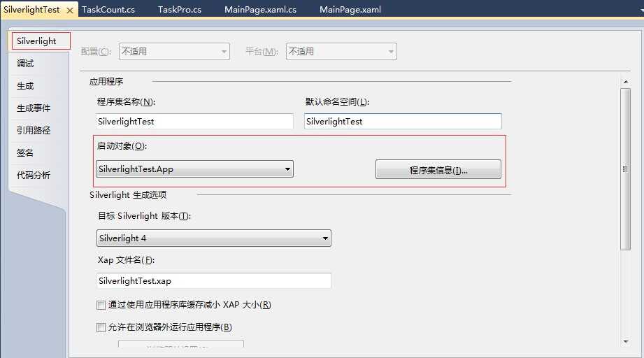Enable 允许在浏览器外运行应用程序 checkbox

point(101,327)
